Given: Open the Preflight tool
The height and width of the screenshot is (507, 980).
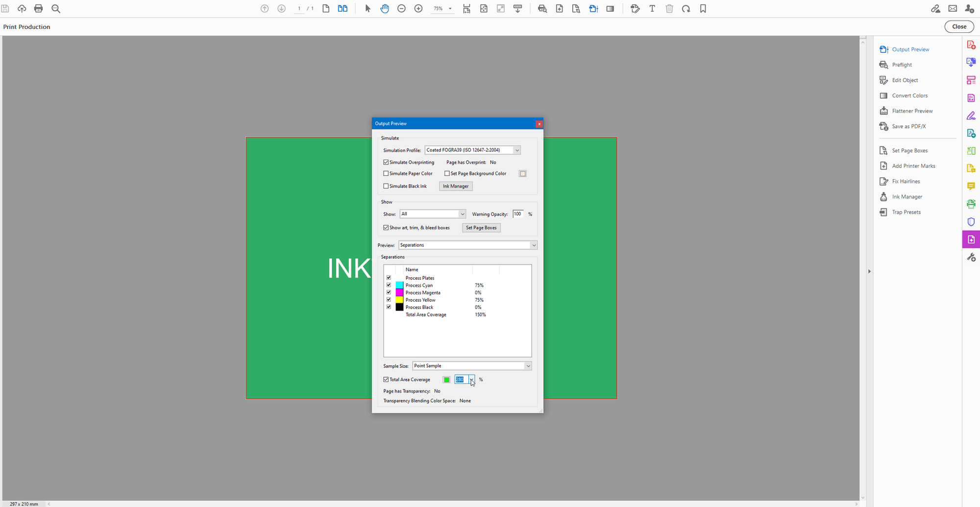Looking at the screenshot, I should tap(902, 65).
